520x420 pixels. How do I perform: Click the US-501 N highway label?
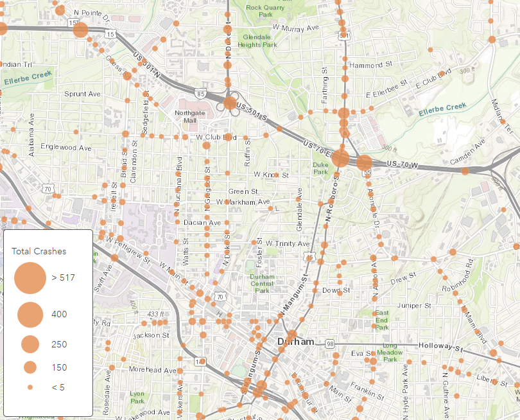tap(147, 65)
